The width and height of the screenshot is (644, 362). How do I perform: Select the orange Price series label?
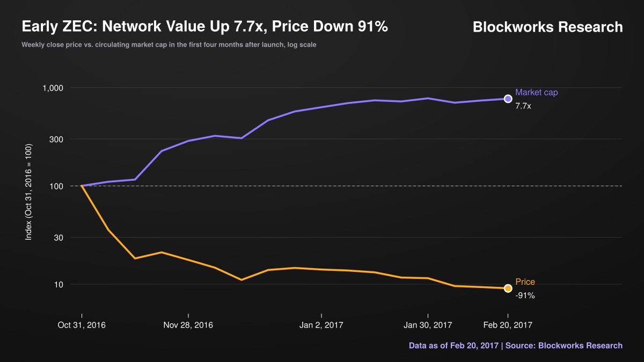pos(525,282)
